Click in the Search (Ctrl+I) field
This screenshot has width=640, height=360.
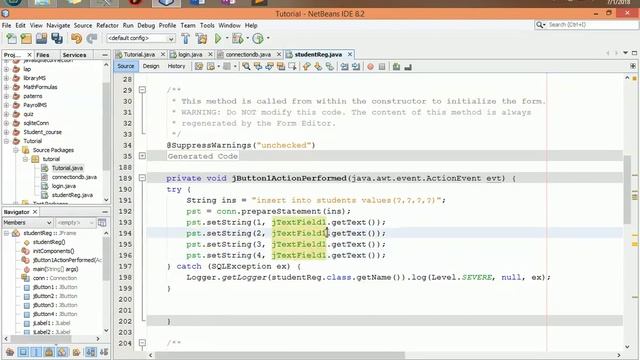point(592,25)
